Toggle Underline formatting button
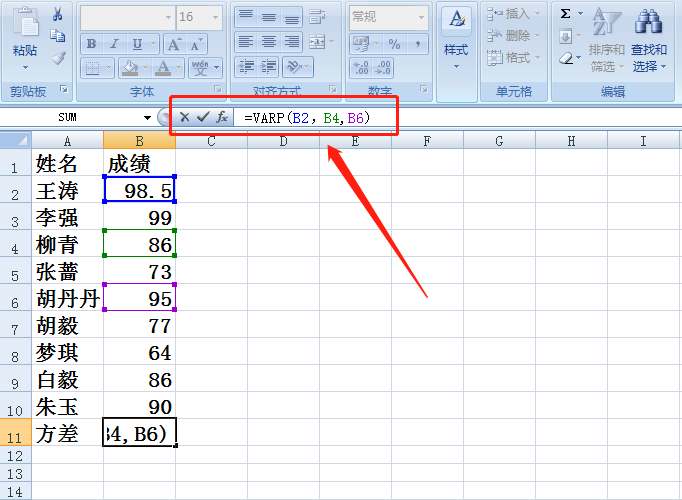 pyautogui.click(x=137, y=44)
